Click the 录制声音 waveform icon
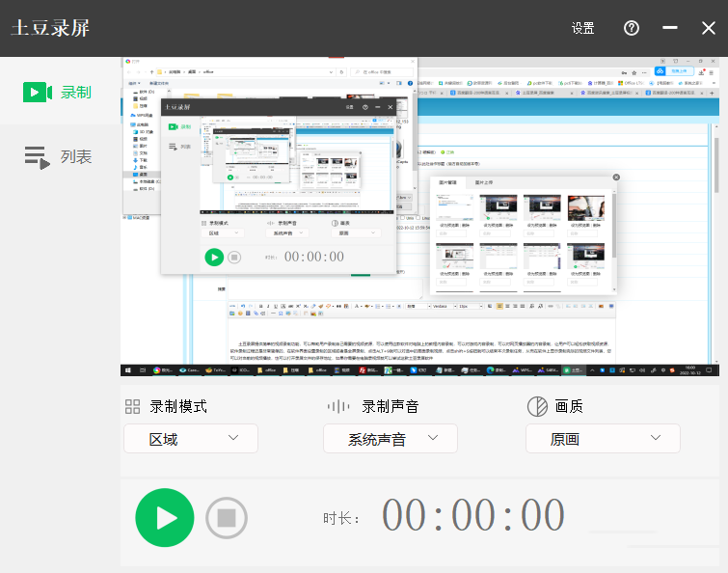Screen dimensions: 728x573 click(x=337, y=406)
